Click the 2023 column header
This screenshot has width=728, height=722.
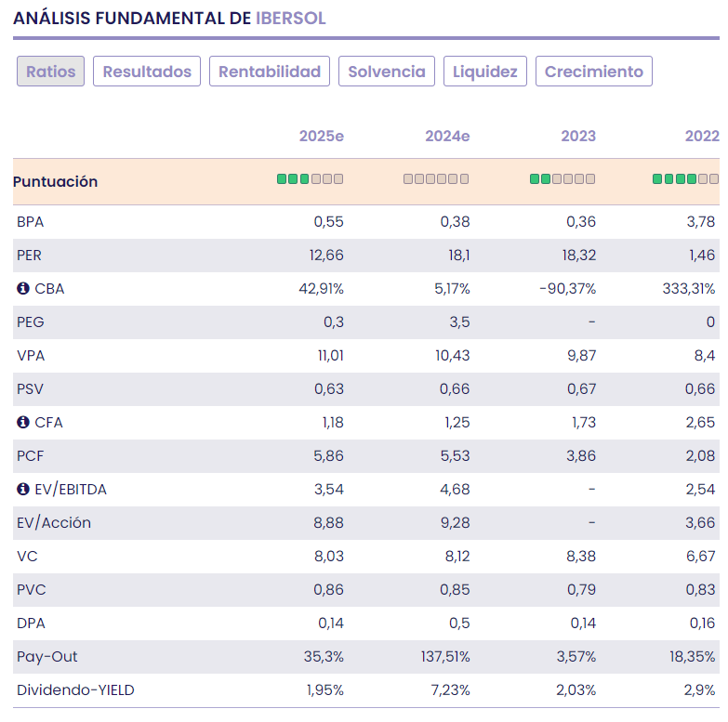click(x=578, y=137)
